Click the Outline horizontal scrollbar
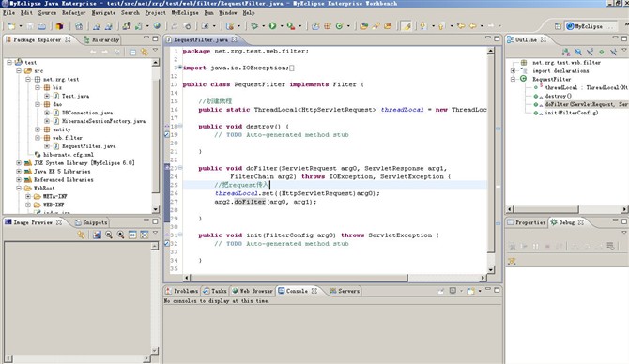This screenshot has height=364, width=629. [x=567, y=209]
